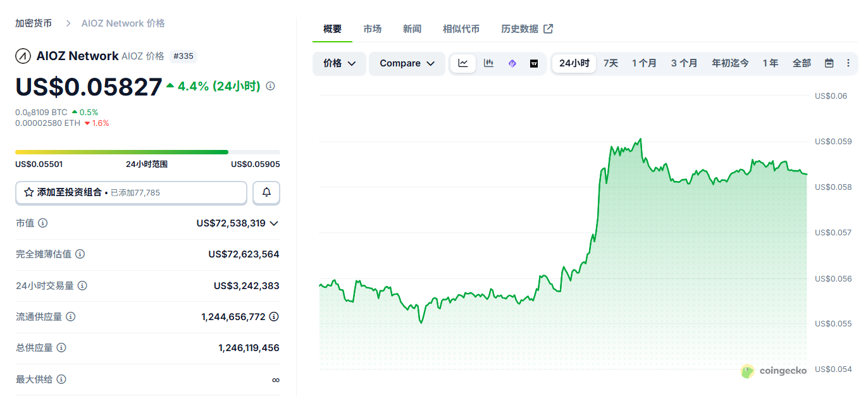This screenshot has width=868, height=396.
Task: Click the US$0.05501 range low value
Action: pos(39,164)
